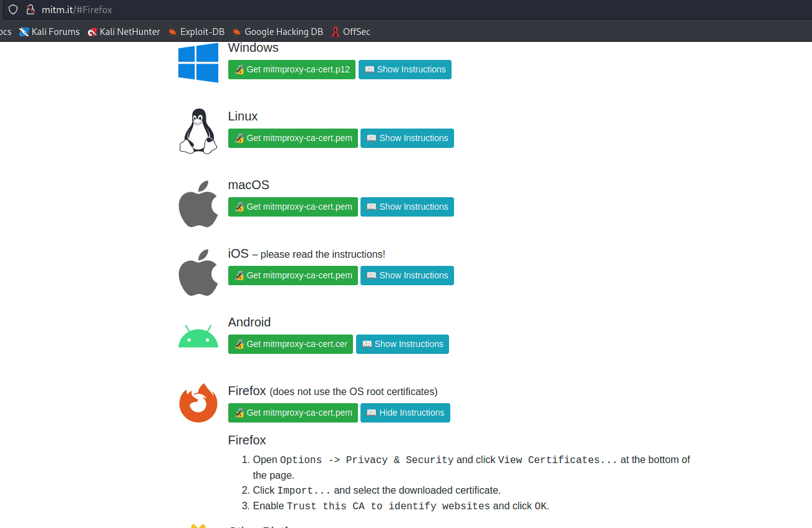Show Instructions for Android
The image size is (812, 528).
point(402,345)
